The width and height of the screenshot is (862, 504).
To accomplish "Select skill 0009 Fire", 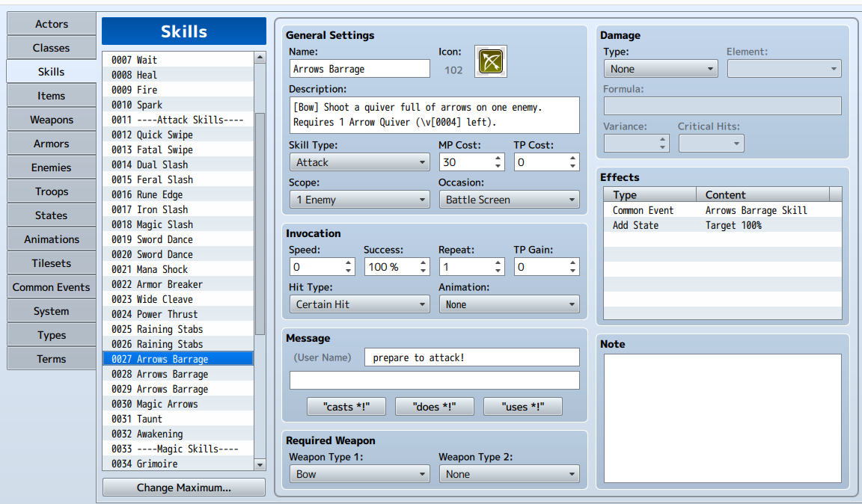I will coord(178,90).
